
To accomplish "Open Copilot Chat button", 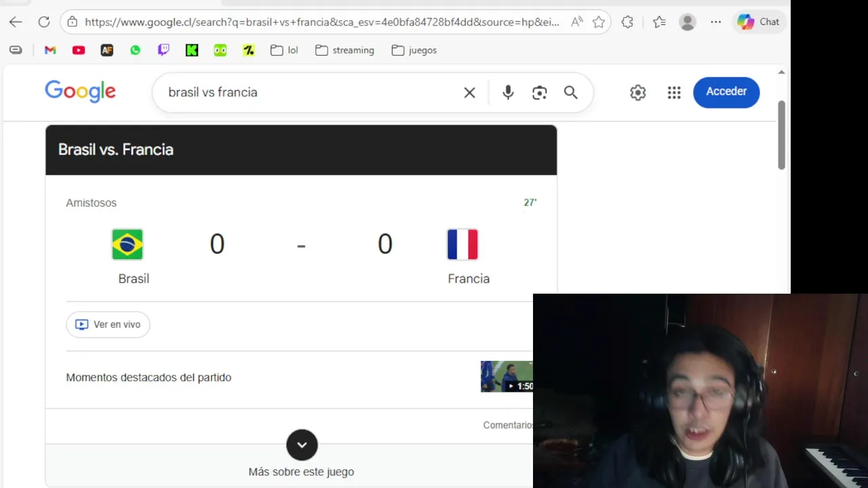I will (758, 22).
